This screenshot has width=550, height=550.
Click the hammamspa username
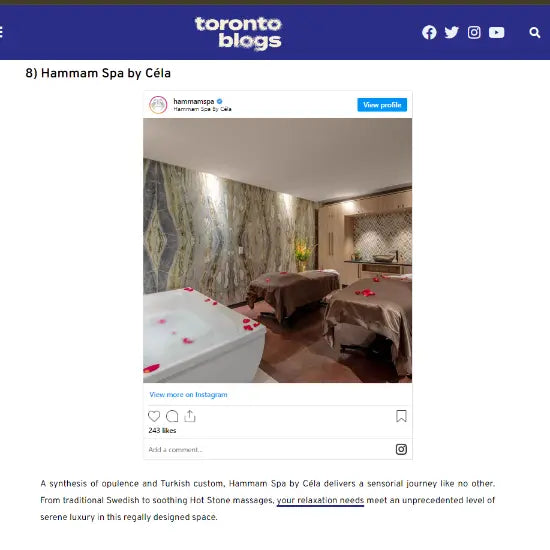[194, 101]
